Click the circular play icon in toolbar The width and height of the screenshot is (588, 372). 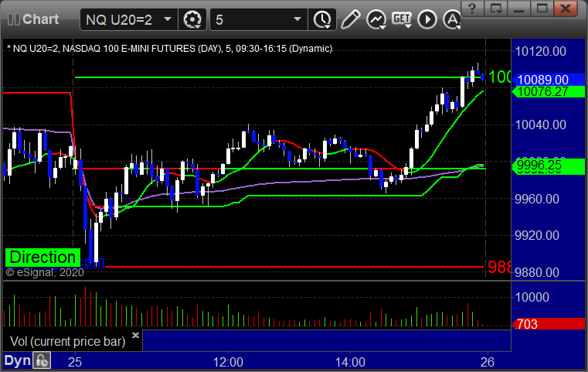(x=427, y=19)
